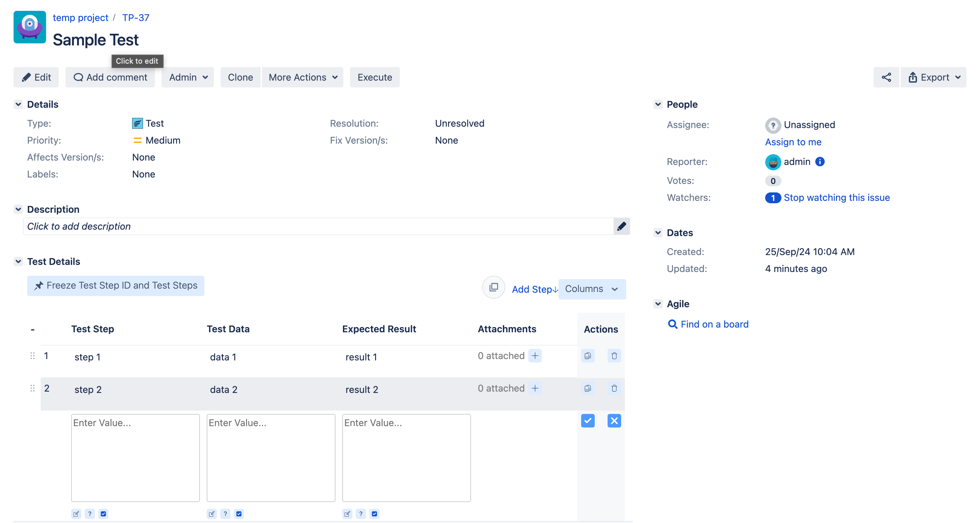Toggle checkbox below the Test Step input

103,514
